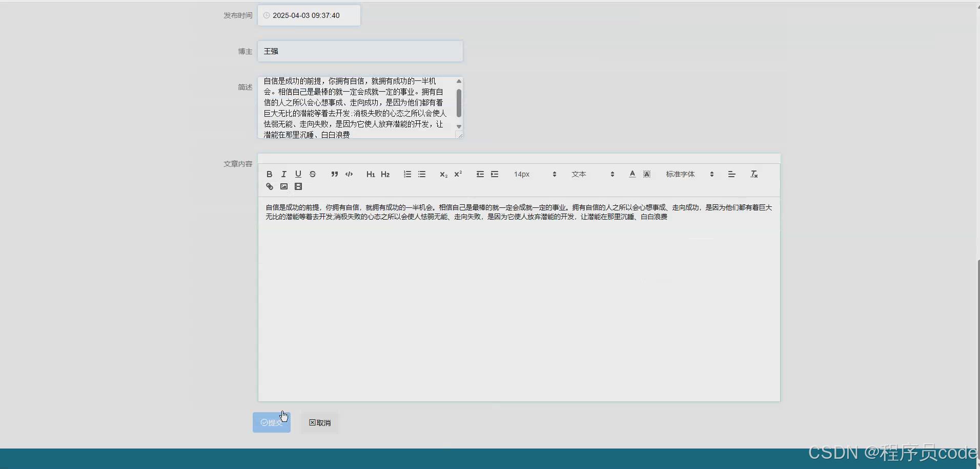This screenshot has height=469, width=980.
Task: Click the 提交 submit button
Action: coord(272,422)
